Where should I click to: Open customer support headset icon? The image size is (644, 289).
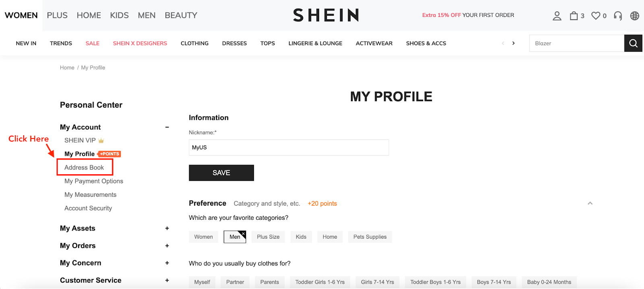click(x=617, y=16)
